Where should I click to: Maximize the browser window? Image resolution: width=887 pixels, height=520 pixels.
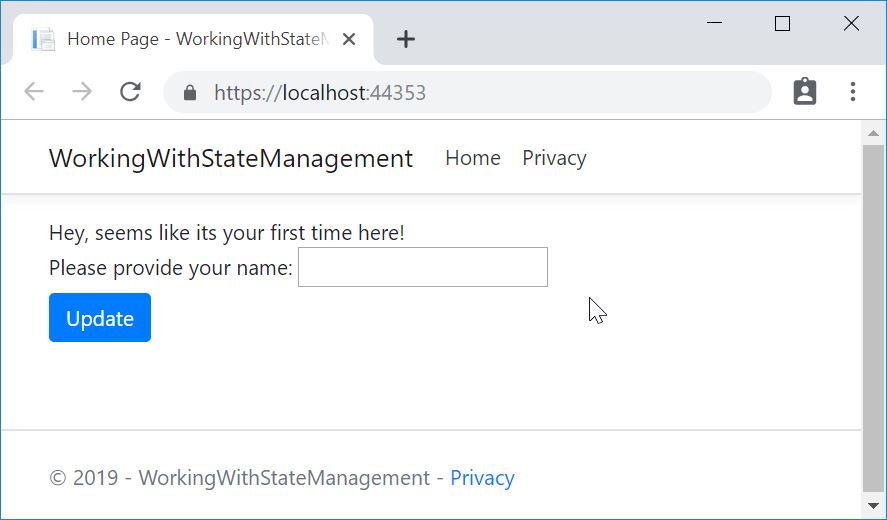[x=782, y=24]
